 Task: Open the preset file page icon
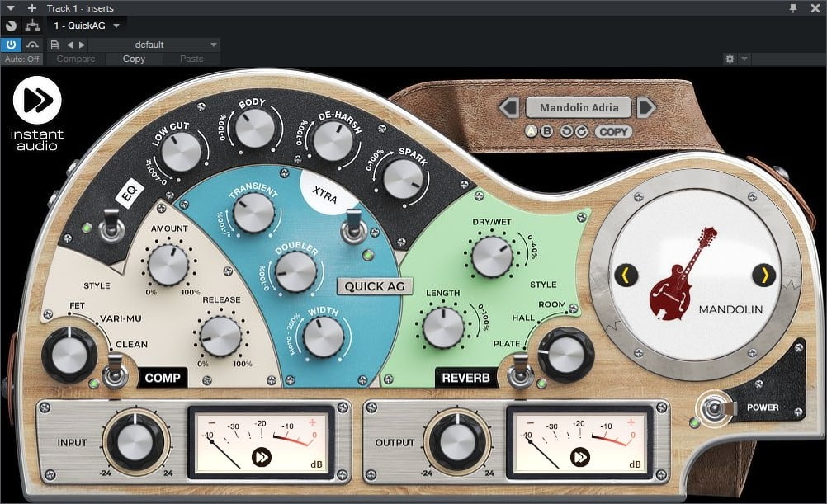(x=54, y=45)
